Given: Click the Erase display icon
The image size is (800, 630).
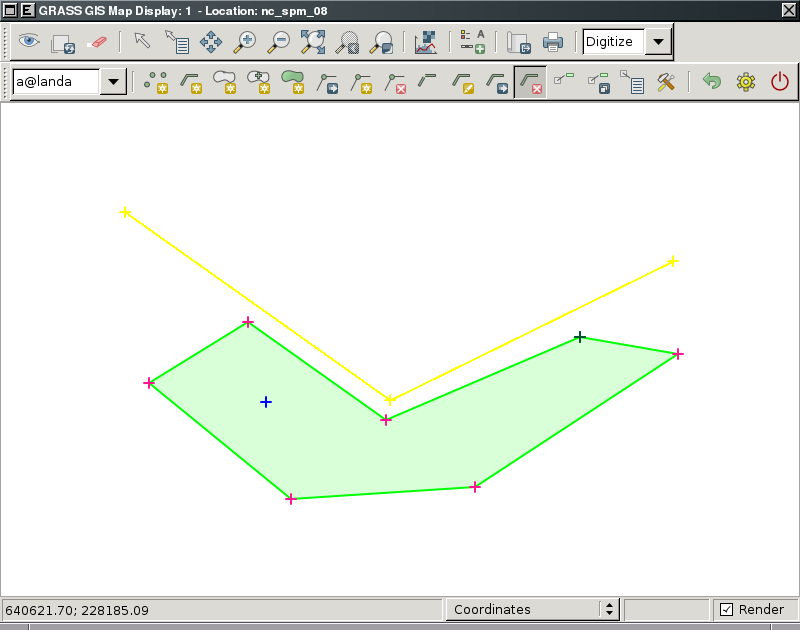Looking at the screenshot, I should (97, 42).
